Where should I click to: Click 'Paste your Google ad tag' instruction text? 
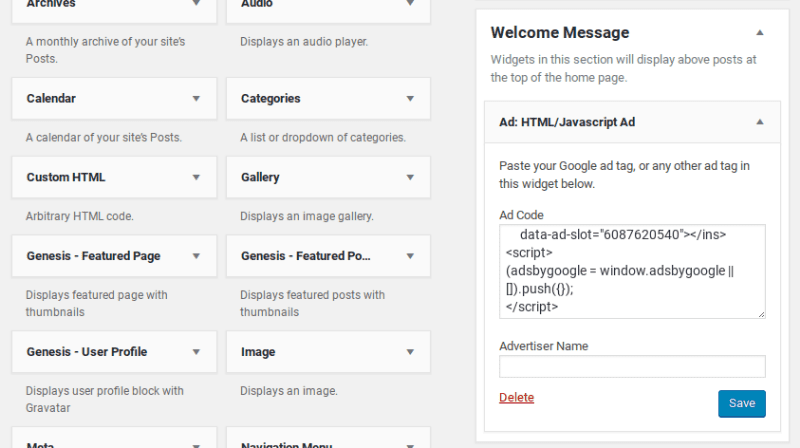point(624,175)
